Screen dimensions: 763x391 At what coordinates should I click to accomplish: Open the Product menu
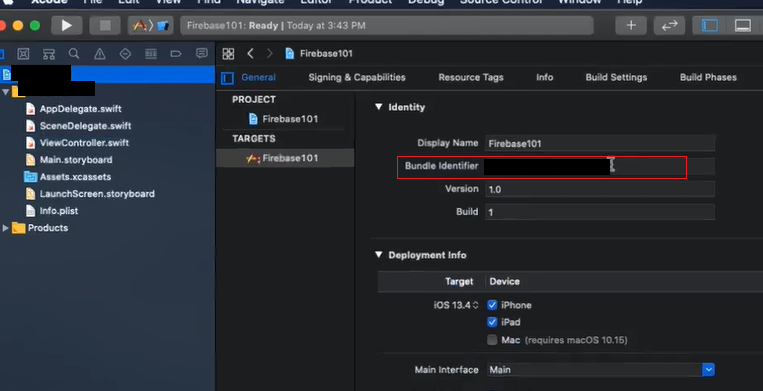(x=370, y=2)
